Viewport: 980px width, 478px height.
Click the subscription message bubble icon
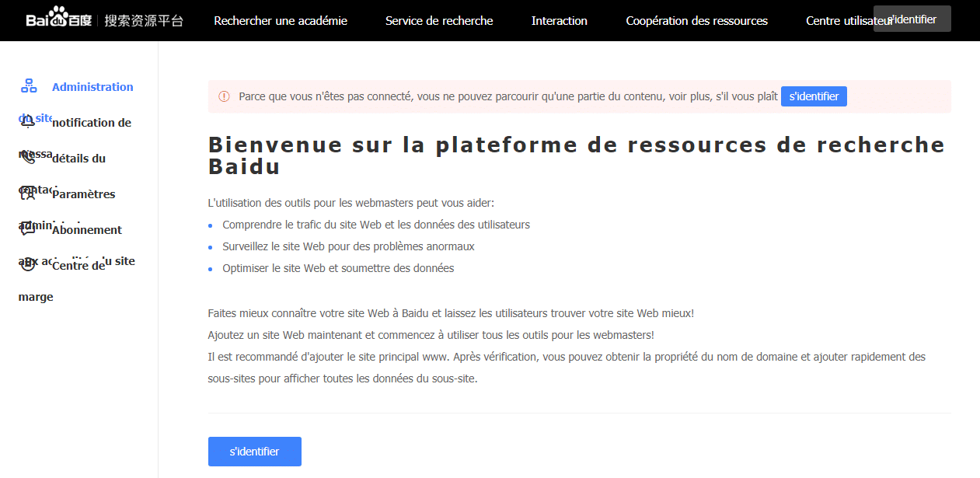[x=28, y=229]
